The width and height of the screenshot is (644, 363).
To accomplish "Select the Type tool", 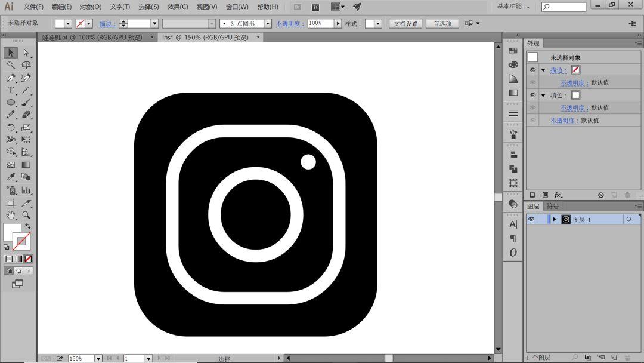I will coord(11,90).
